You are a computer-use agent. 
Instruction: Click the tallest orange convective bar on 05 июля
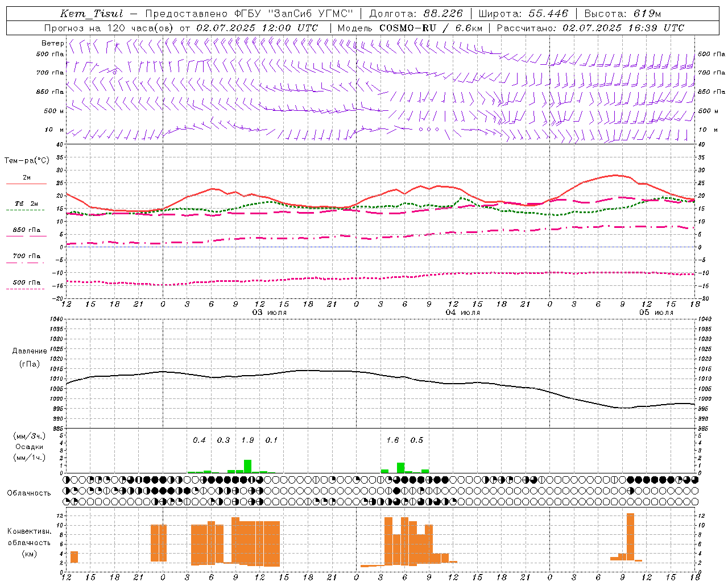pos(630,537)
